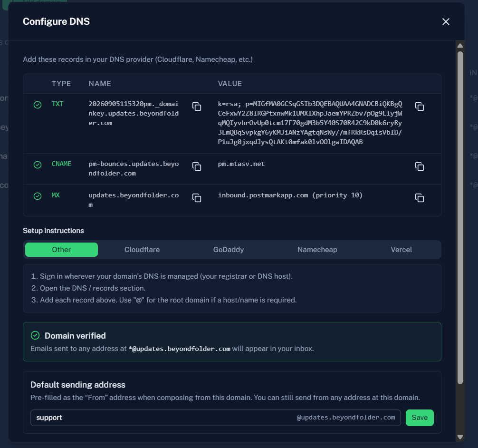Viewport: 478px width, 448px height.
Task: Click the MX record name updates.beyondfolder.com
Action: click(134, 200)
